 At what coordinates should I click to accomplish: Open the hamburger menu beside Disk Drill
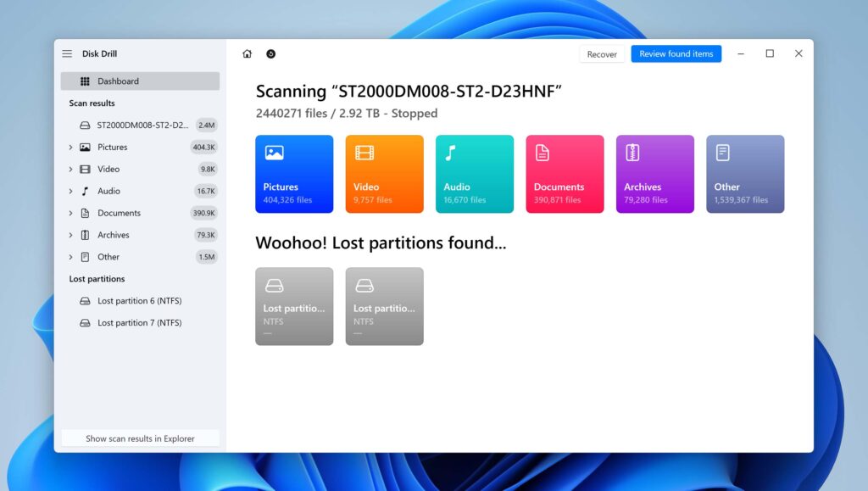(66, 53)
